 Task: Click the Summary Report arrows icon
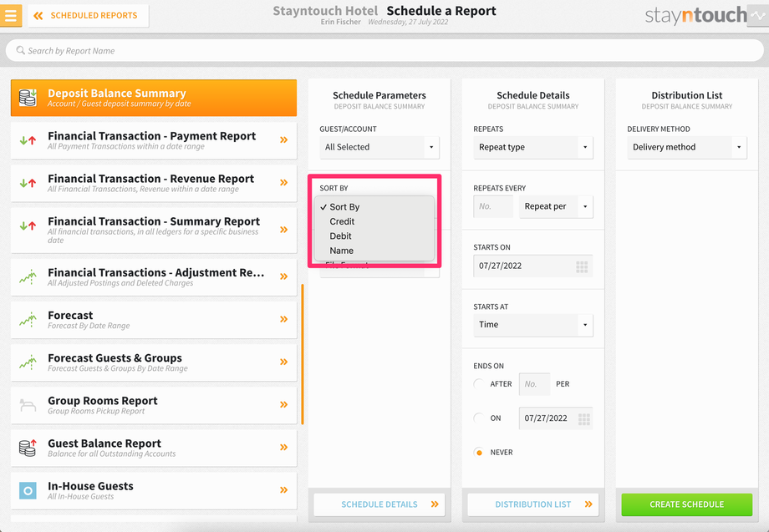[x=28, y=225]
